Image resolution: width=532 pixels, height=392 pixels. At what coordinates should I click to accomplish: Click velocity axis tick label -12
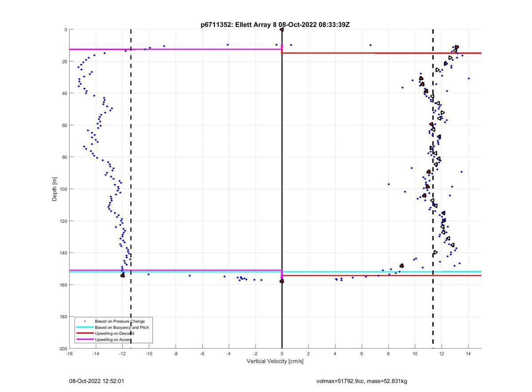point(122,353)
